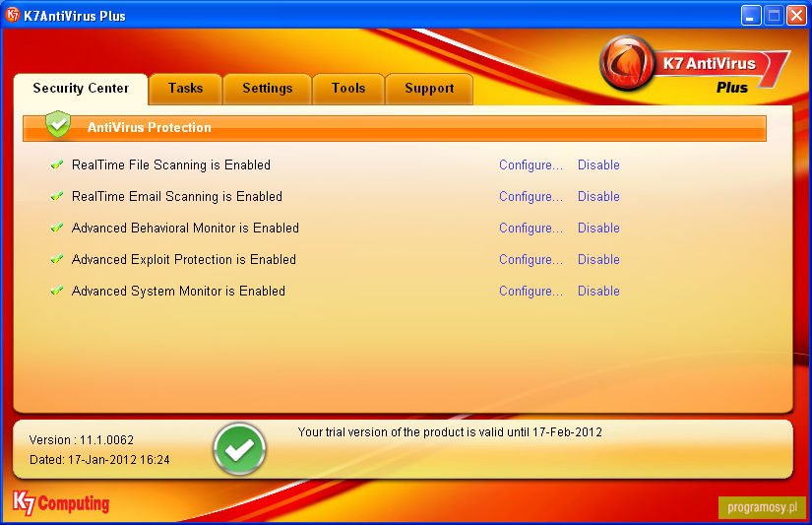Click checkmark beside RealTime Email Scanning
The image size is (812, 525).
57,196
